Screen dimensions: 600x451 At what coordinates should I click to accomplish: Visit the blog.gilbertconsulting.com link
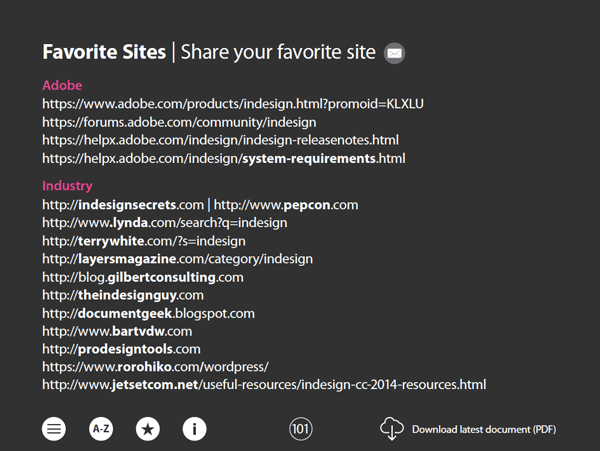(143, 277)
